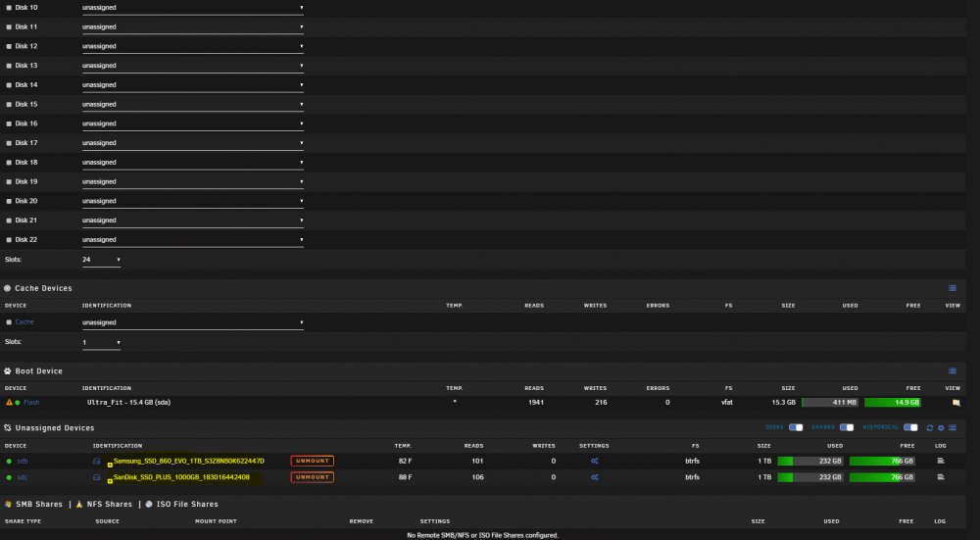Toggle the Historical switch
Viewport: 980px width, 540px height.
pyautogui.click(x=910, y=427)
